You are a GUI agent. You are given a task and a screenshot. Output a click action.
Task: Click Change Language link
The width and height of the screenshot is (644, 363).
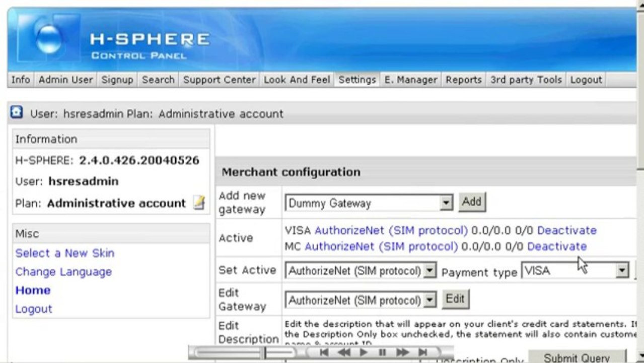click(63, 272)
